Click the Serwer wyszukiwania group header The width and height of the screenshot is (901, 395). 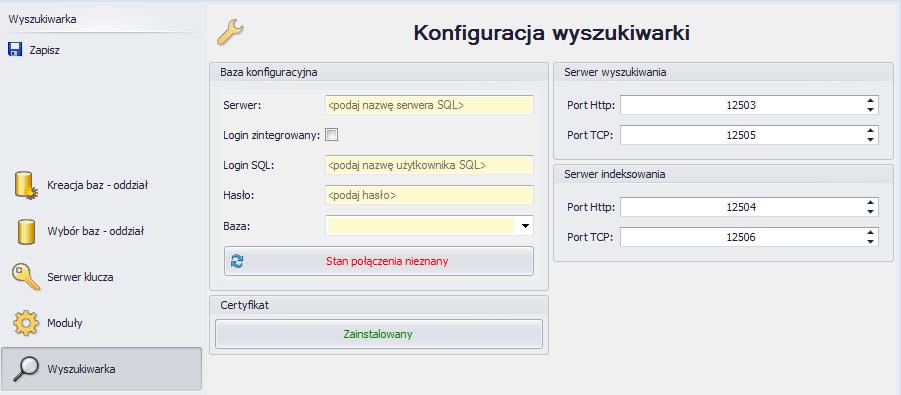coord(615,72)
